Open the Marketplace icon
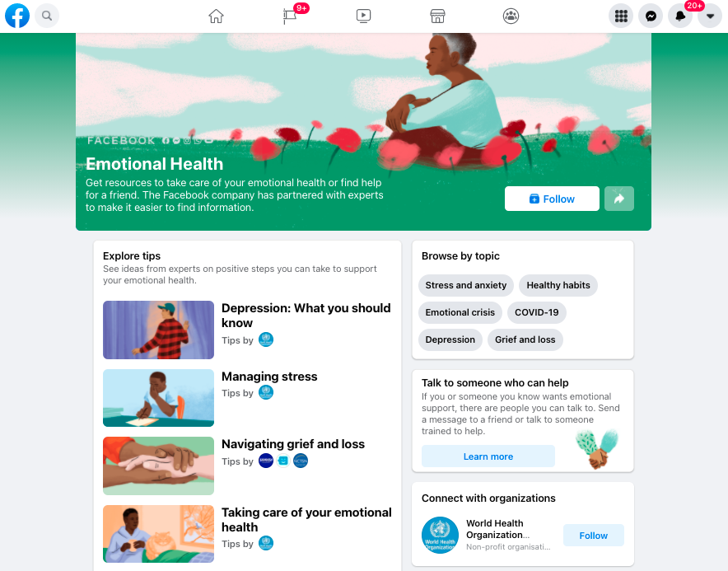The width and height of the screenshot is (728, 571). click(437, 16)
